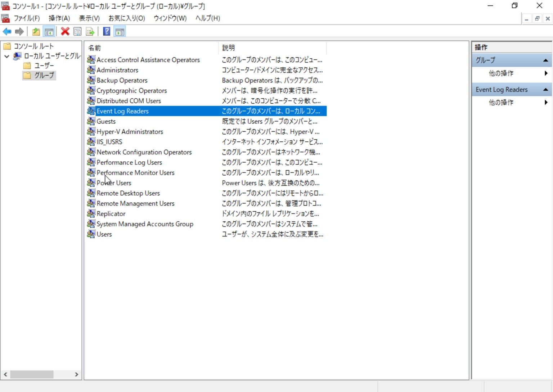Image resolution: width=553 pixels, height=392 pixels.
Task: Select System Managed Accounts Group row
Action: [x=206, y=224]
